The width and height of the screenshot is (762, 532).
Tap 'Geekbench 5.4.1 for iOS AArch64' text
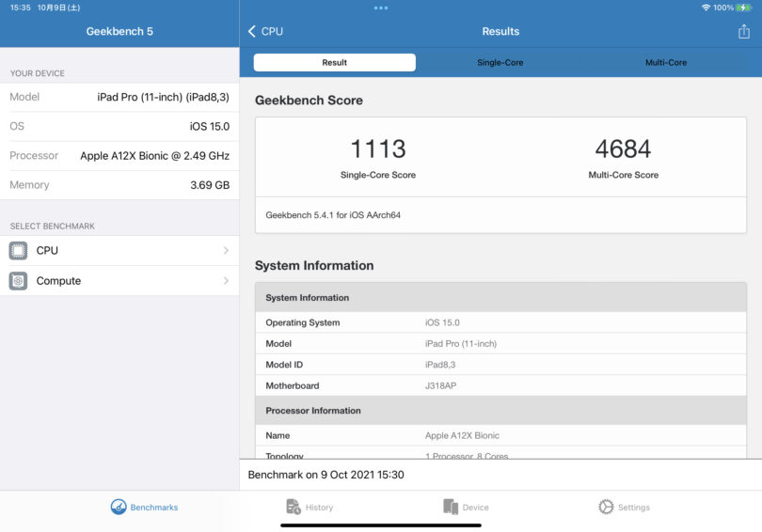point(333,215)
